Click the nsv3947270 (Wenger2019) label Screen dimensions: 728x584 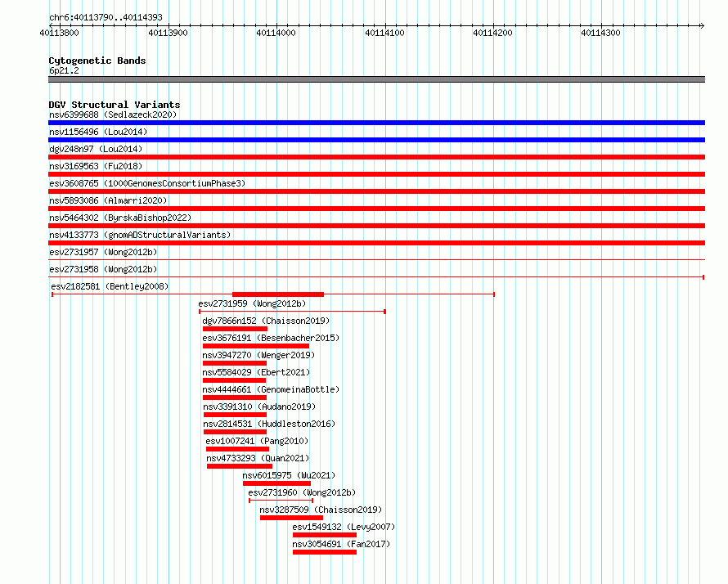click(258, 355)
